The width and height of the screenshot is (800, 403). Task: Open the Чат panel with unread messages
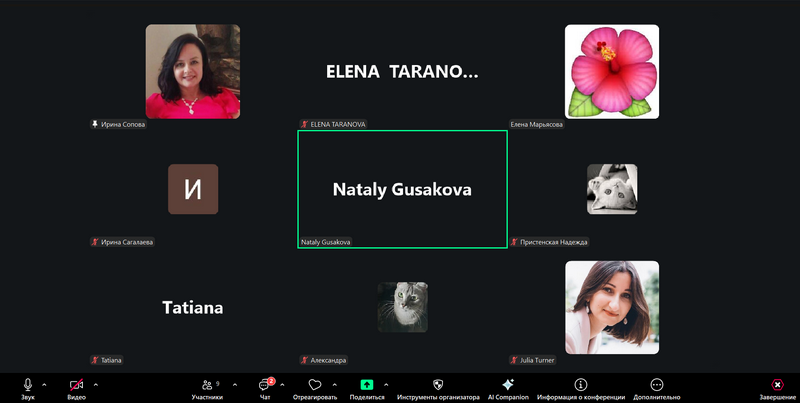265,385
